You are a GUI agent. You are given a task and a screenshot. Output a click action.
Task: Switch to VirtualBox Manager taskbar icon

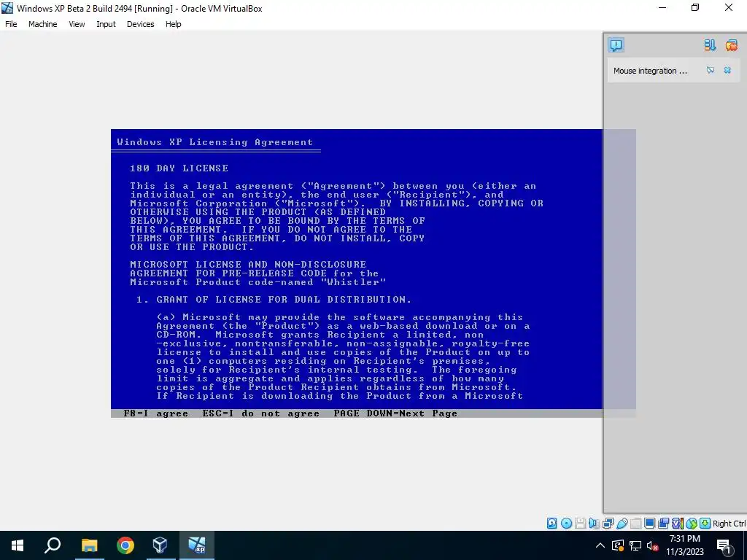coord(160,545)
